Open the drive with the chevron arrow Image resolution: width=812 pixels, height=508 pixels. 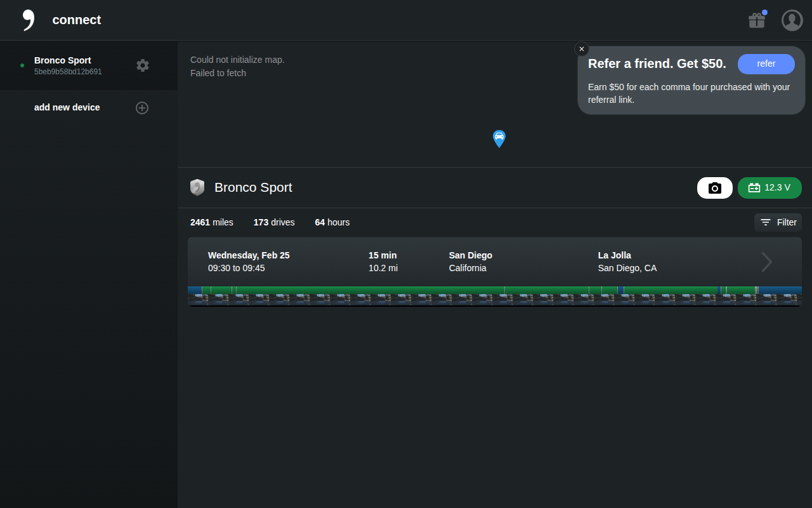(767, 262)
